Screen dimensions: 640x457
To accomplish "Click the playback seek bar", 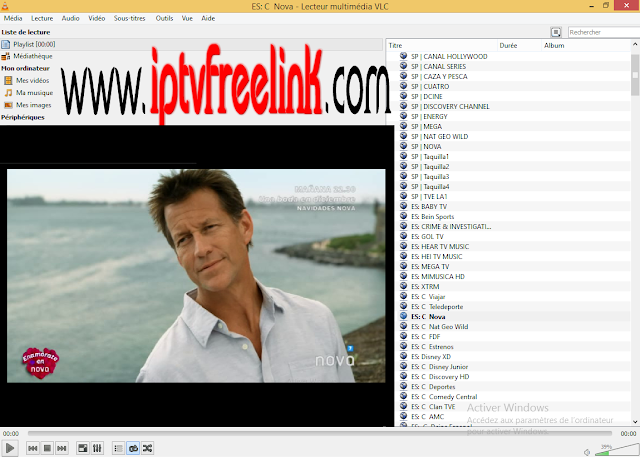I will pos(320,433).
